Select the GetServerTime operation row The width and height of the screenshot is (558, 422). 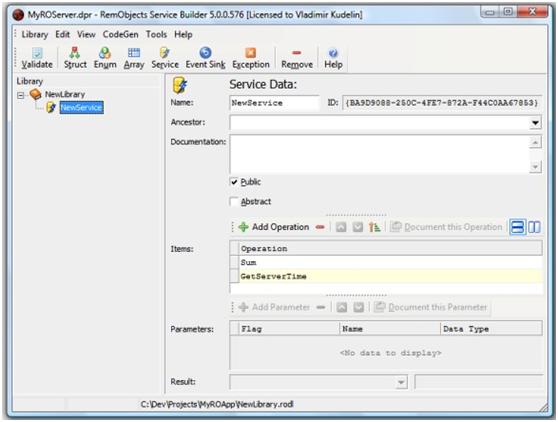click(x=386, y=276)
